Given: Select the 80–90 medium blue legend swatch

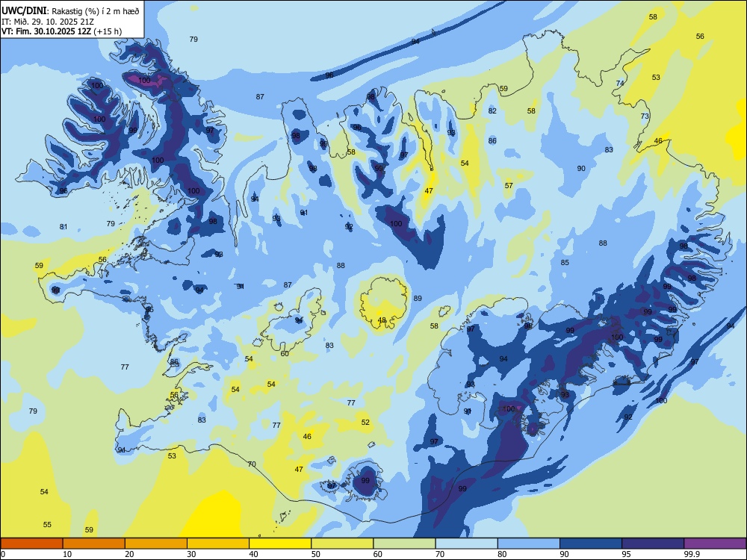Looking at the screenshot, I should coord(529,544).
